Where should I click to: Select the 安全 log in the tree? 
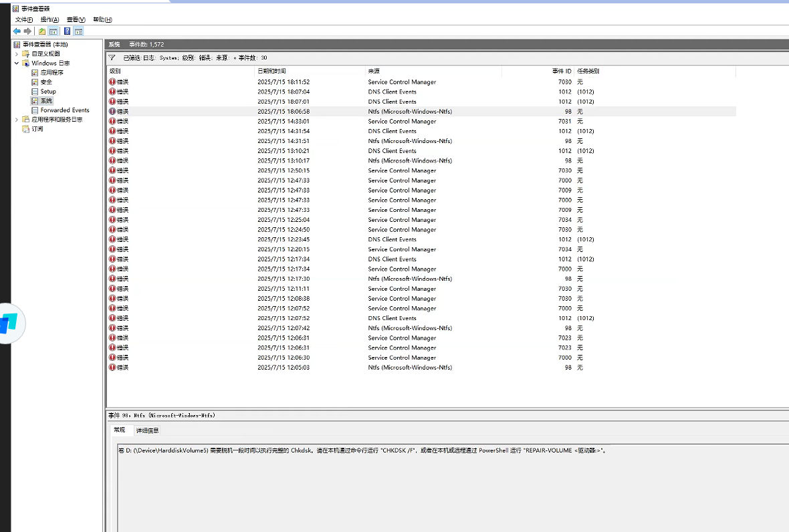pos(46,82)
